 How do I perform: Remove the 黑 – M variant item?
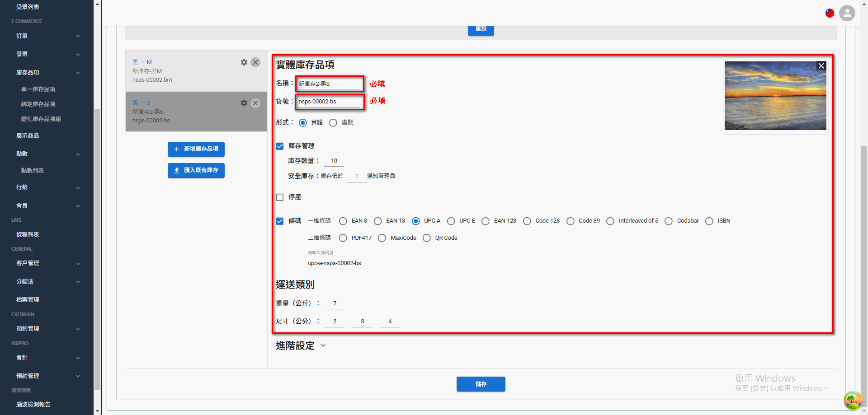255,62
